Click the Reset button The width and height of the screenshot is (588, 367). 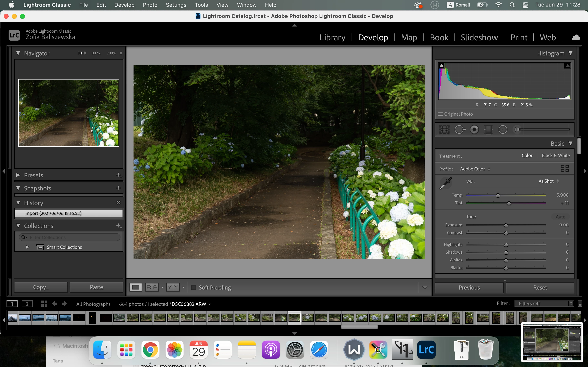540,287
